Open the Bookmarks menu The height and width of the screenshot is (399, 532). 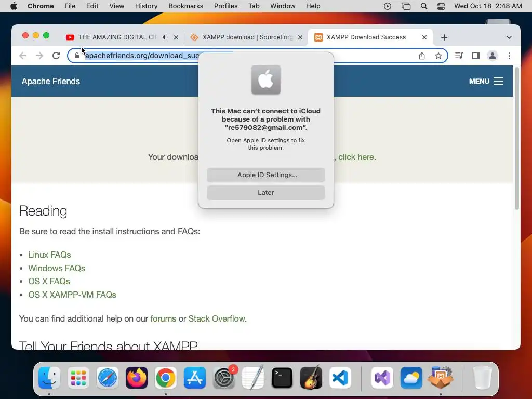185,6
